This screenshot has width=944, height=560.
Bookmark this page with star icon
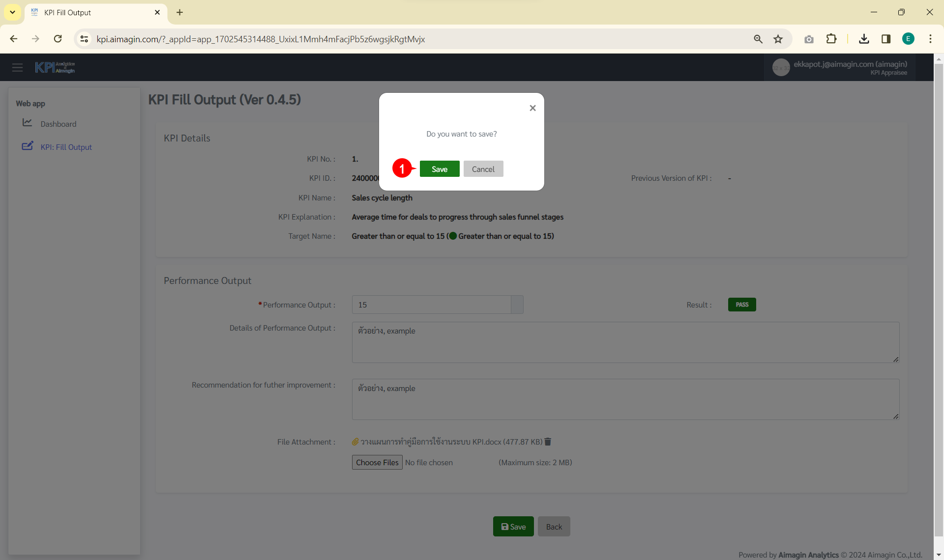778,39
